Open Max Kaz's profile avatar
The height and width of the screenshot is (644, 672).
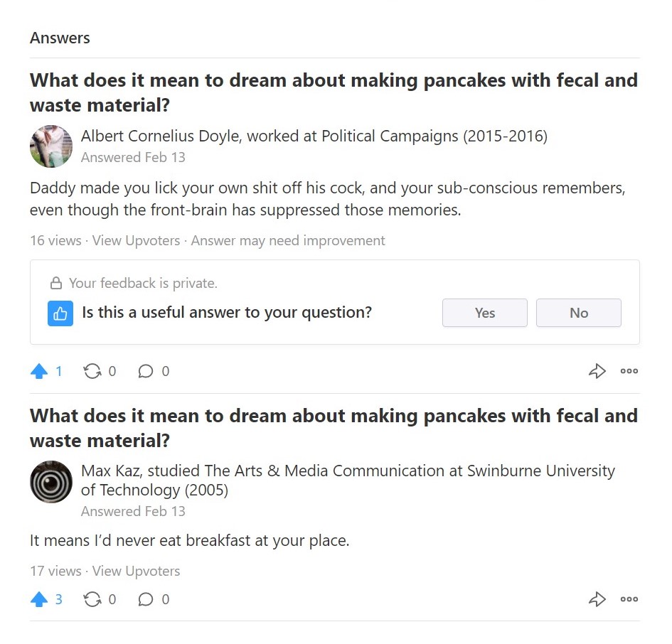51,482
